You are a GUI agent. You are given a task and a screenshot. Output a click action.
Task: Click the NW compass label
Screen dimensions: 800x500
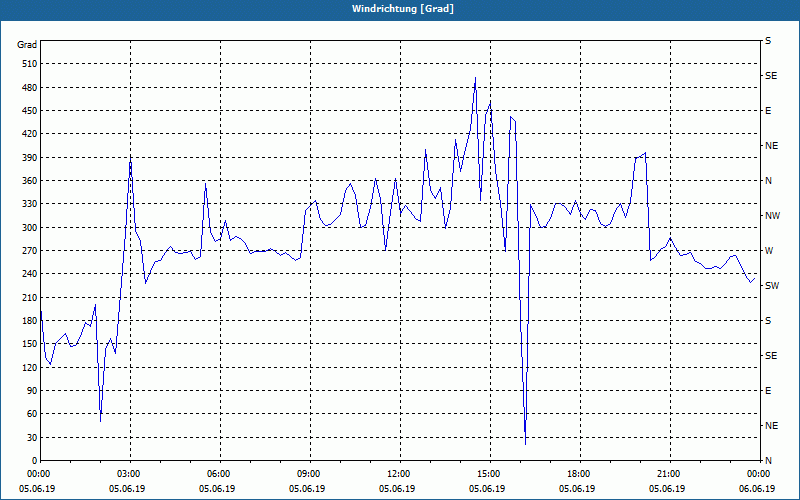[772, 216]
